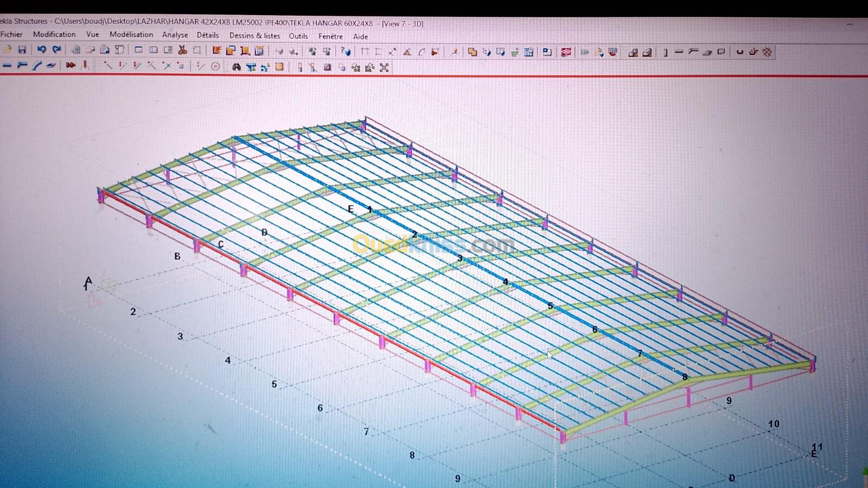Click the crosshatched mesh icon at toolbar end

coord(767,53)
